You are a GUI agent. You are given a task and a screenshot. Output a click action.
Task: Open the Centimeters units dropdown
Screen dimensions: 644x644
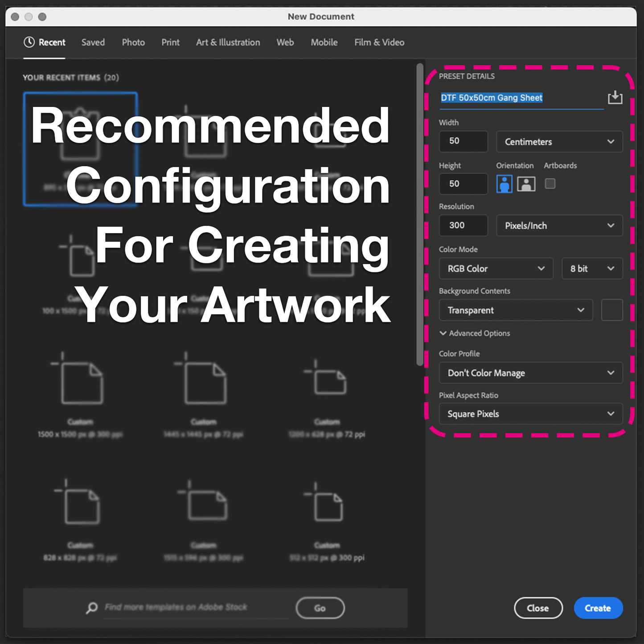559,142
